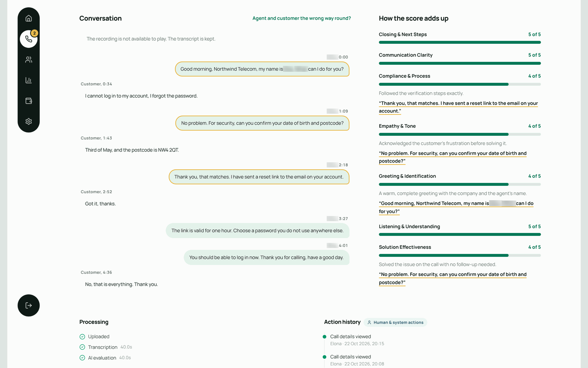
Task: Click the 'Call details viewed' entry at 20:08
Action: pyautogui.click(x=357, y=360)
